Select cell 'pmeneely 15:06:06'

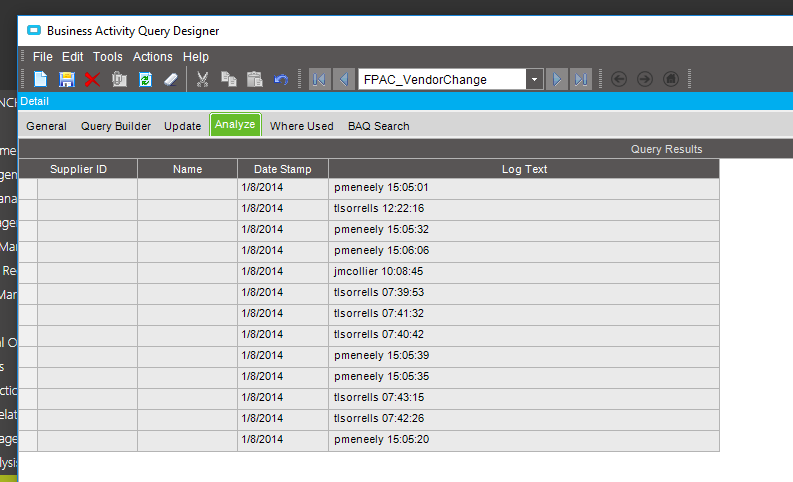tap(524, 250)
